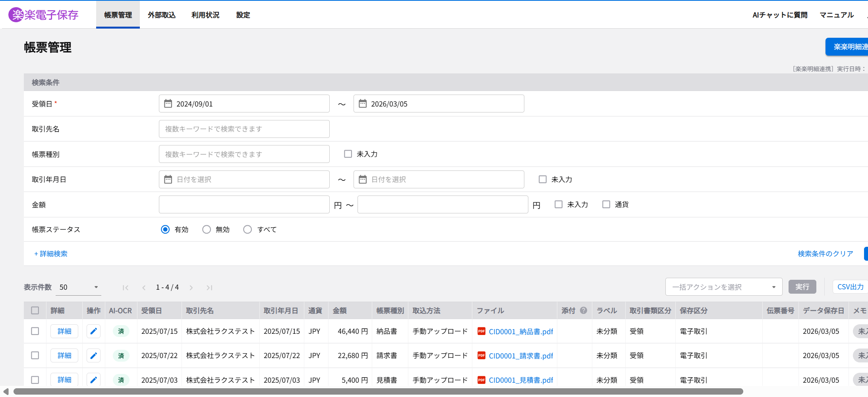
Task: Click the pencil edit icon for the 納品書 row
Action: (93, 331)
